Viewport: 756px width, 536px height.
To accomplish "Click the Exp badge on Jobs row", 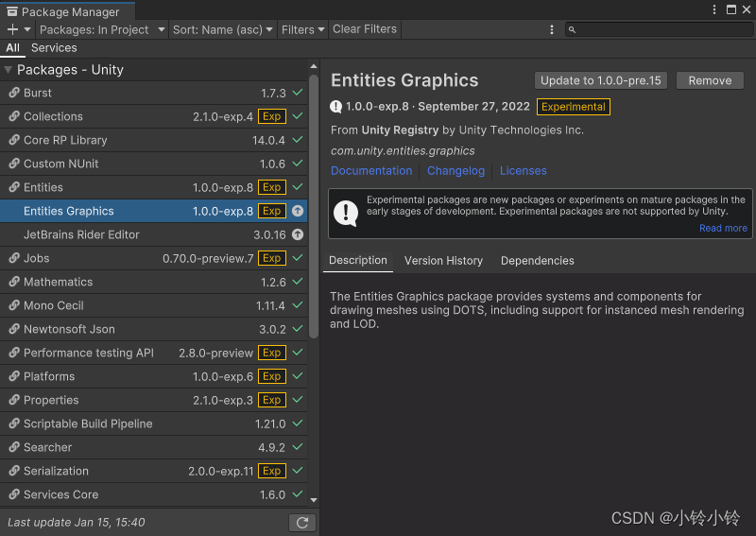I will (x=272, y=258).
